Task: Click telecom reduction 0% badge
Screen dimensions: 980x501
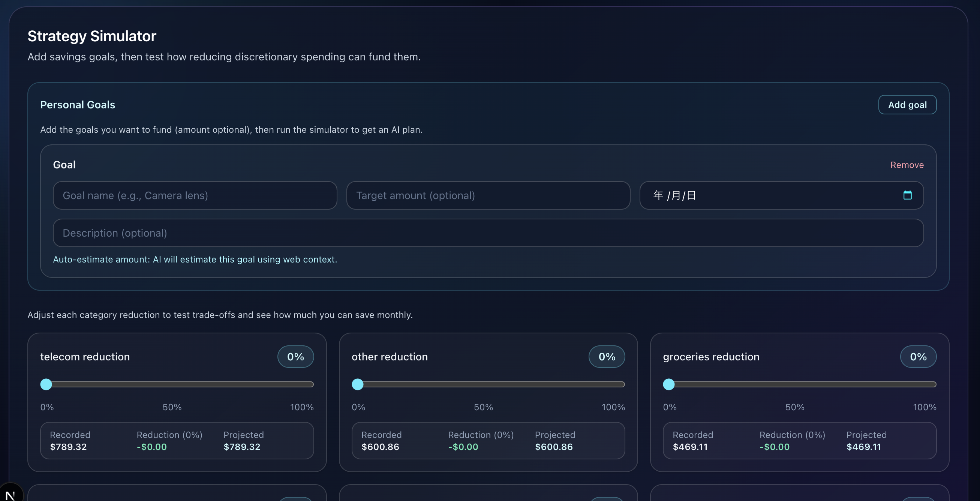Action: (295, 357)
